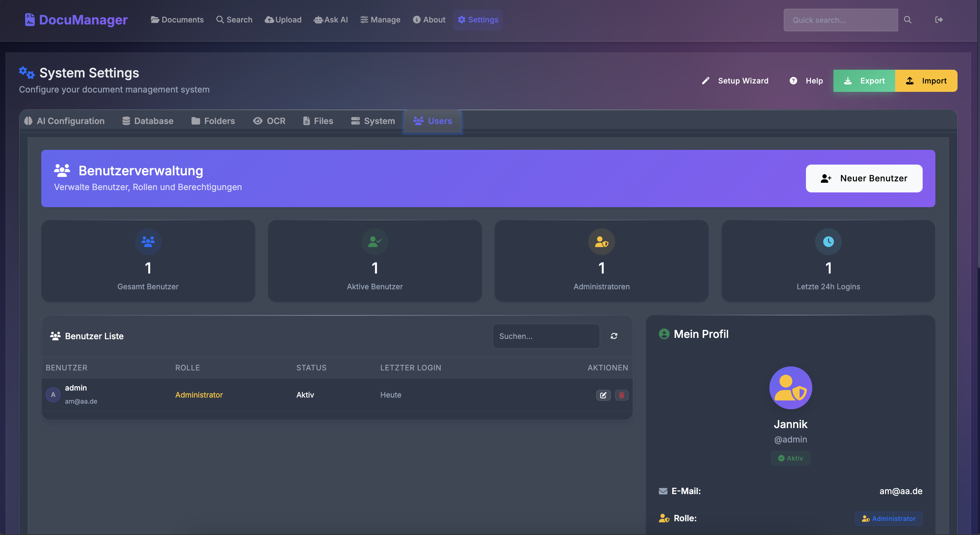Open Ask AI from the navbar

click(x=331, y=20)
